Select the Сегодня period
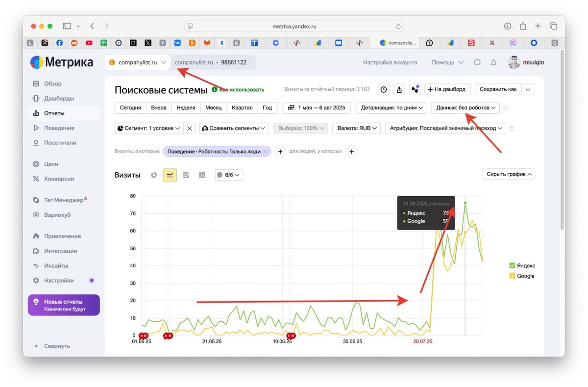Screen dimensions: 588x387 130,107
